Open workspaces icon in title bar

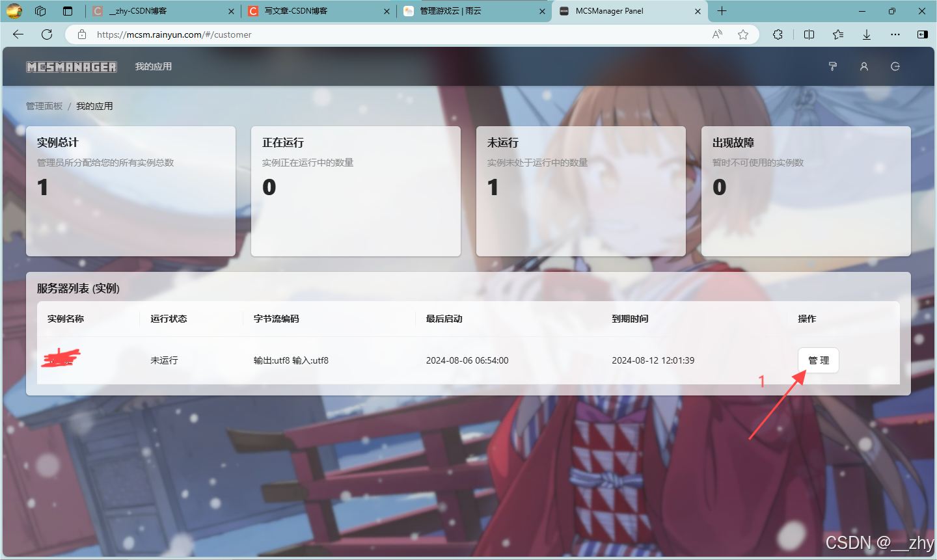[40, 10]
